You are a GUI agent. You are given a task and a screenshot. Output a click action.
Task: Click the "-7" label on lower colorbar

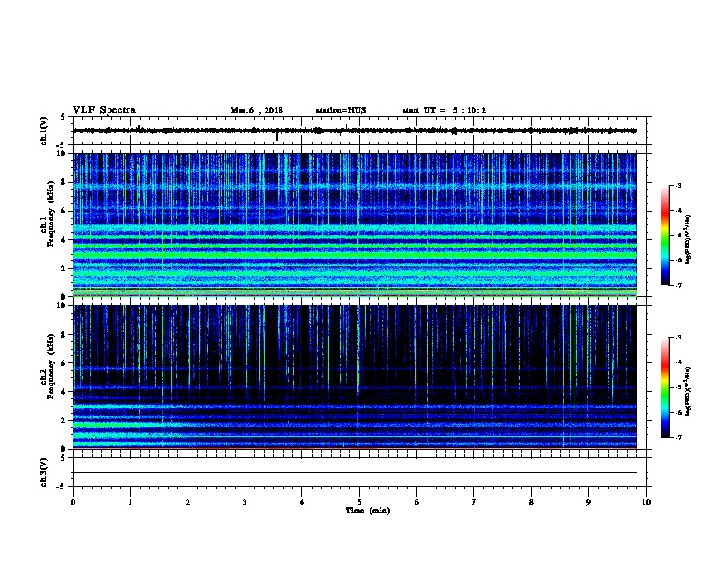click(x=677, y=437)
